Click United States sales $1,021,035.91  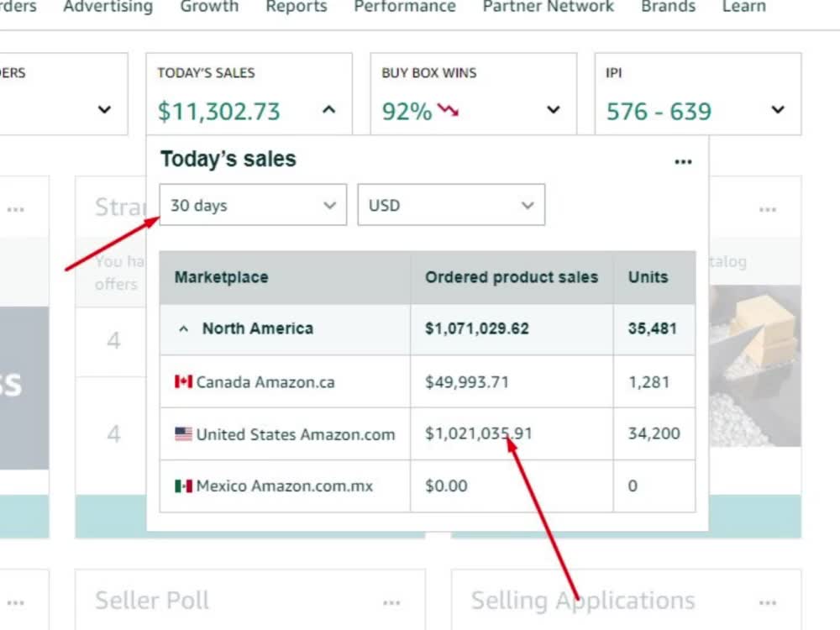[x=479, y=433]
